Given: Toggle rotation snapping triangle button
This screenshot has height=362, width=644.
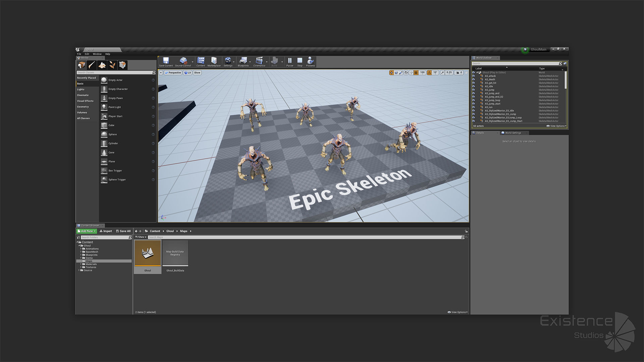Looking at the screenshot, I should tap(429, 73).
